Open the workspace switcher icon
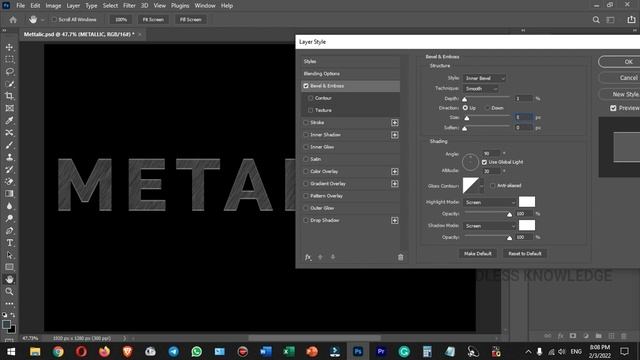The width and height of the screenshot is (640, 360). [x=611, y=20]
